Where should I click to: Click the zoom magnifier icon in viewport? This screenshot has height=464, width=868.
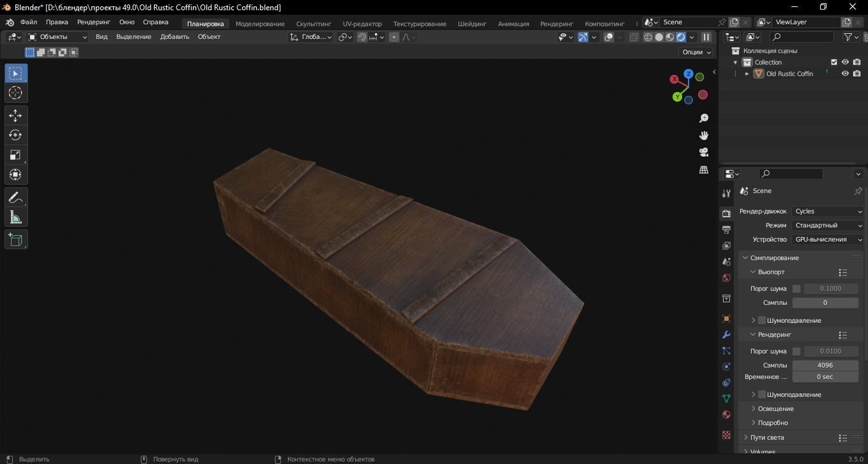coord(704,118)
